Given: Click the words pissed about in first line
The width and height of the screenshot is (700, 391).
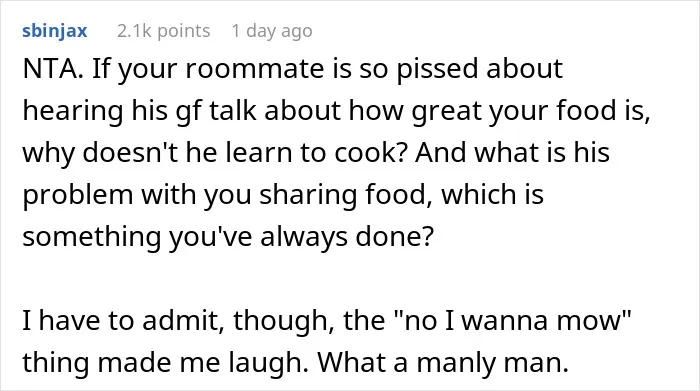Looking at the screenshot, I should 479,70.
